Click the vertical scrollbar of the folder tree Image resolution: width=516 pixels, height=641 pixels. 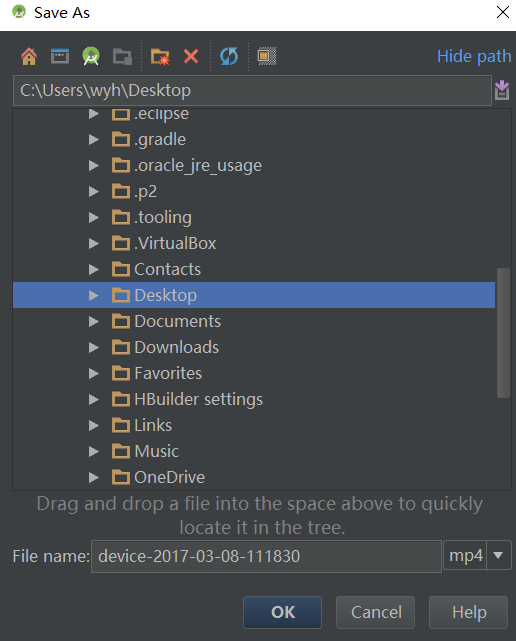[503, 333]
